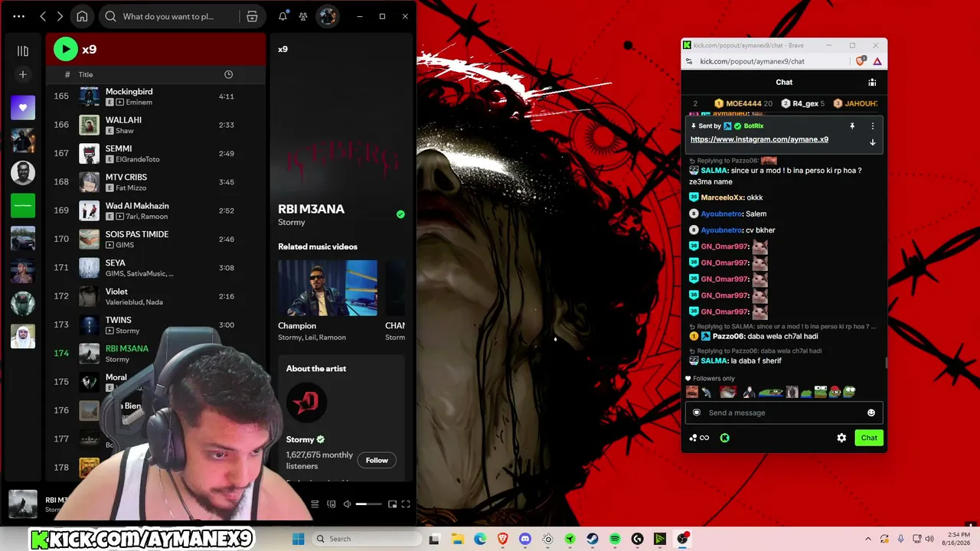Go forward in Spotify navigation
The width and height of the screenshot is (980, 551).
pyautogui.click(x=60, y=16)
